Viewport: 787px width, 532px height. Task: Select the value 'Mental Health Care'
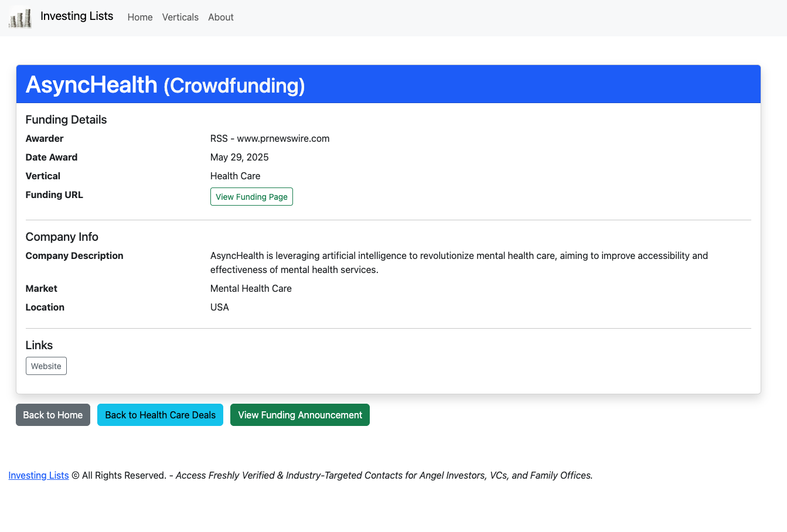[x=251, y=288]
